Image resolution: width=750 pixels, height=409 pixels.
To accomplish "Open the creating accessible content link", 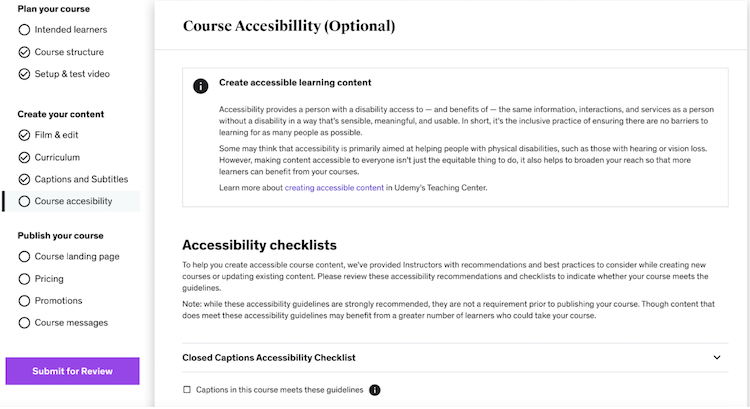I will pyautogui.click(x=332, y=188).
